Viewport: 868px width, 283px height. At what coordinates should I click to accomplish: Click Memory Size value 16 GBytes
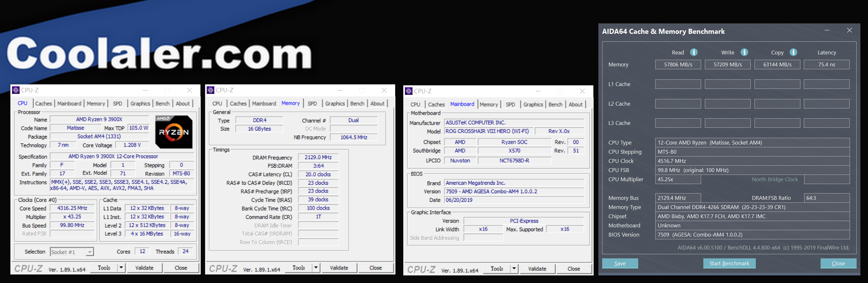click(259, 129)
